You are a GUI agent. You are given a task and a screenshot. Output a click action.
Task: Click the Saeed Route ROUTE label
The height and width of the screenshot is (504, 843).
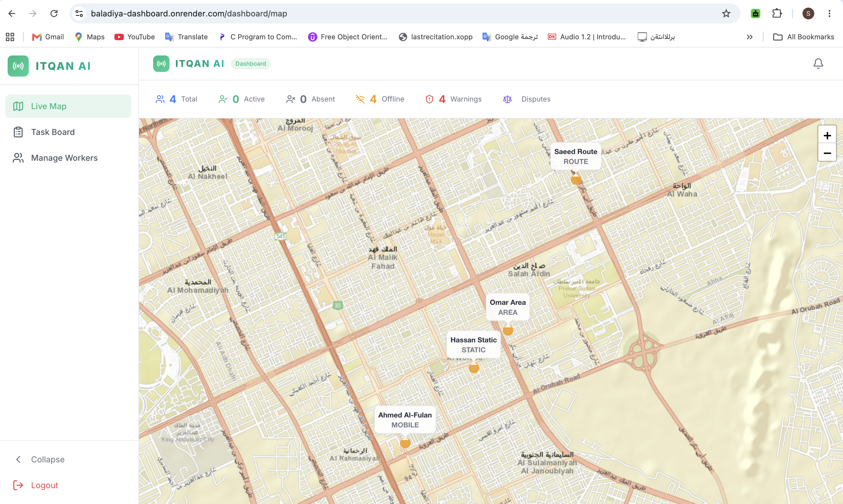click(576, 157)
